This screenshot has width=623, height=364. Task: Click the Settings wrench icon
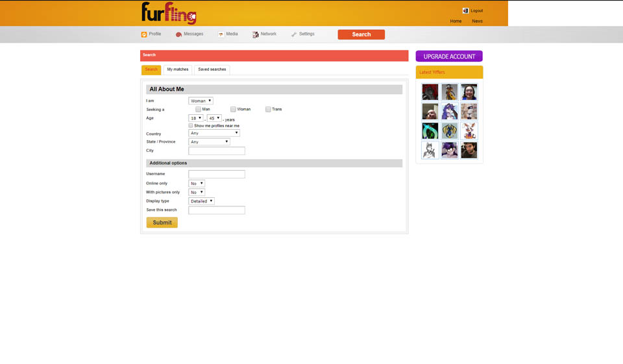coord(294,34)
